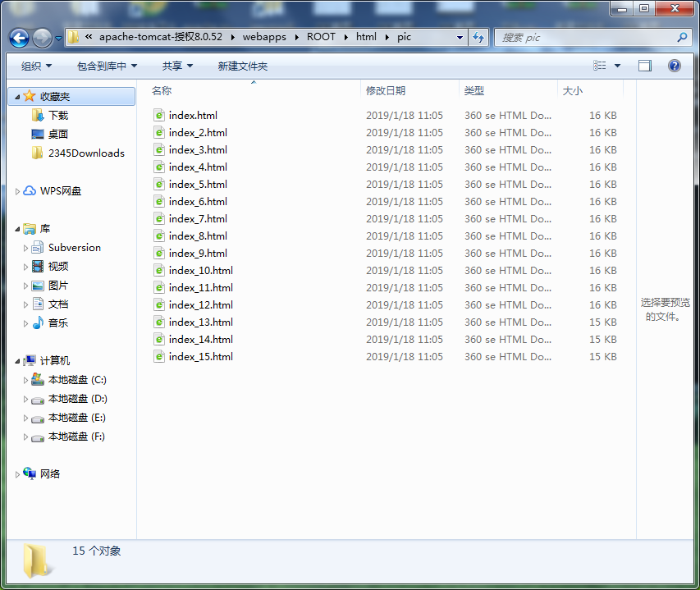Image resolution: width=700 pixels, height=590 pixels.
Task: Click the change view icon
Action: pos(600,66)
